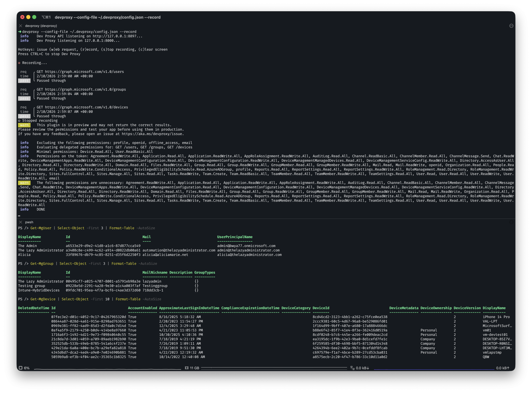Open the pwsh pane options ellipsis icon
This screenshot has width=532, height=393.
pyautogui.click(x=511, y=222)
